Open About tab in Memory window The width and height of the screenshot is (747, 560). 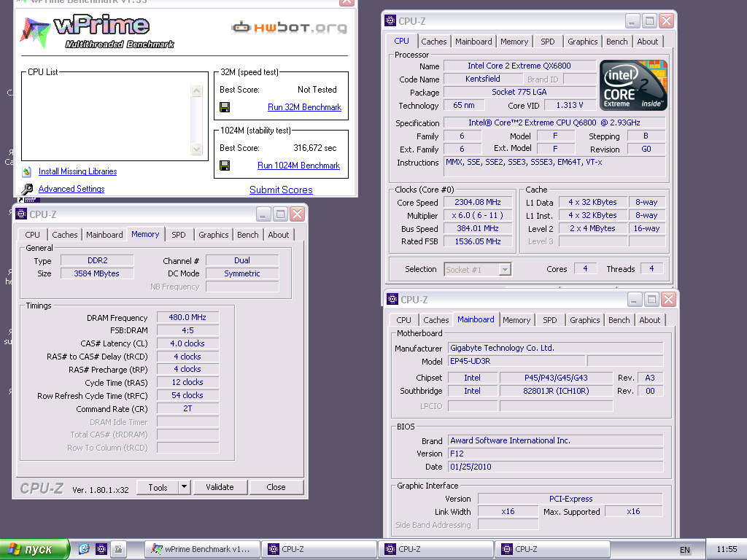[x=278, y=235]
